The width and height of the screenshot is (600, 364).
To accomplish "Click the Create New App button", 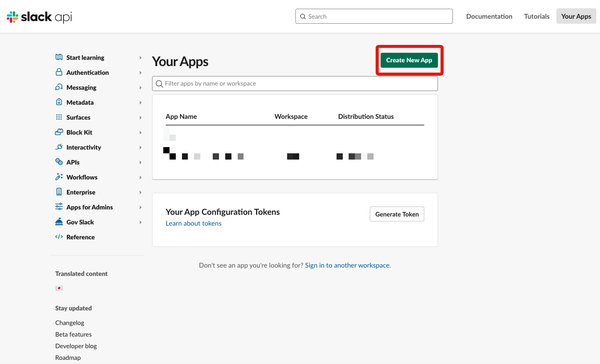I will point(409,60).
